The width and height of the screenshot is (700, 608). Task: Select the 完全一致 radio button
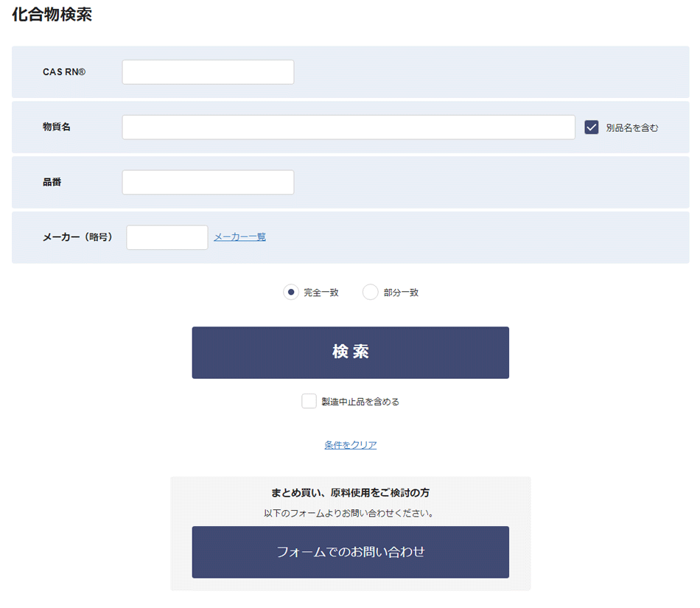[290, 293]
